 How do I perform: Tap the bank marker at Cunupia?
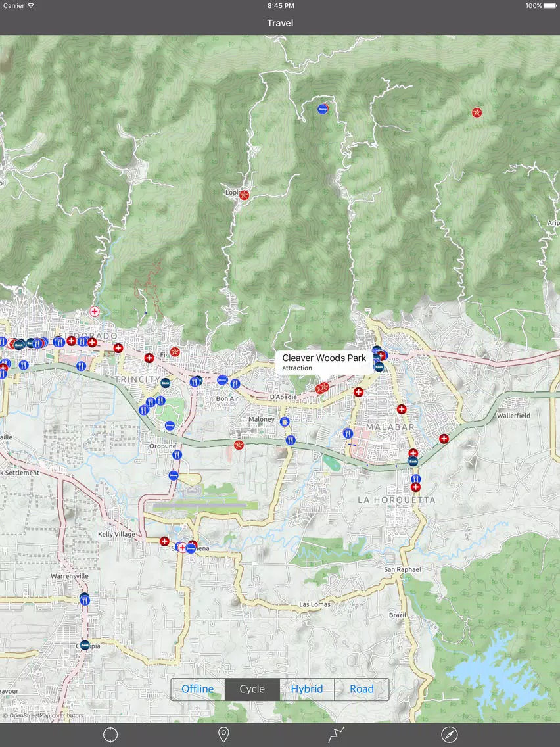(85, 645)
